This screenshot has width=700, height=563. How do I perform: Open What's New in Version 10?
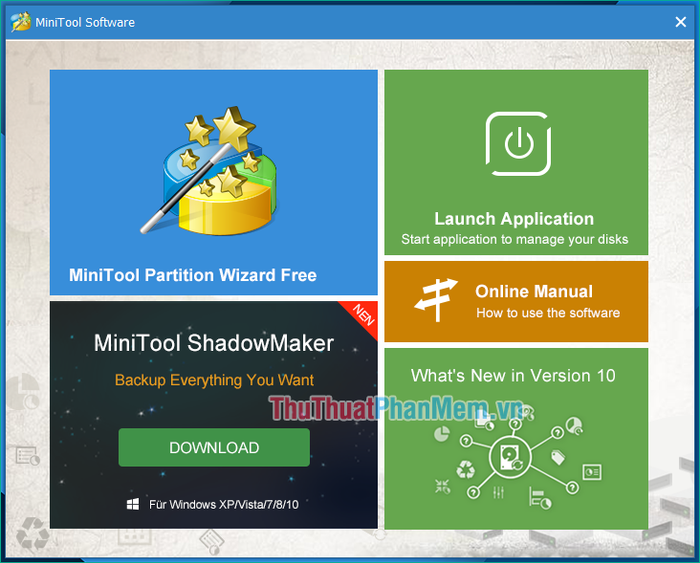[513, 376]
